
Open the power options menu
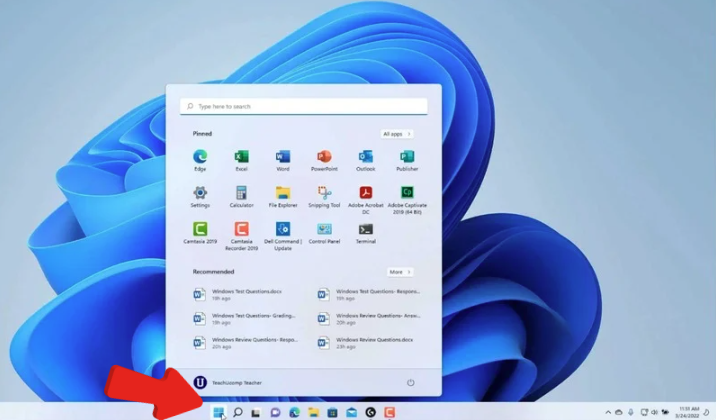coord(410,382)
